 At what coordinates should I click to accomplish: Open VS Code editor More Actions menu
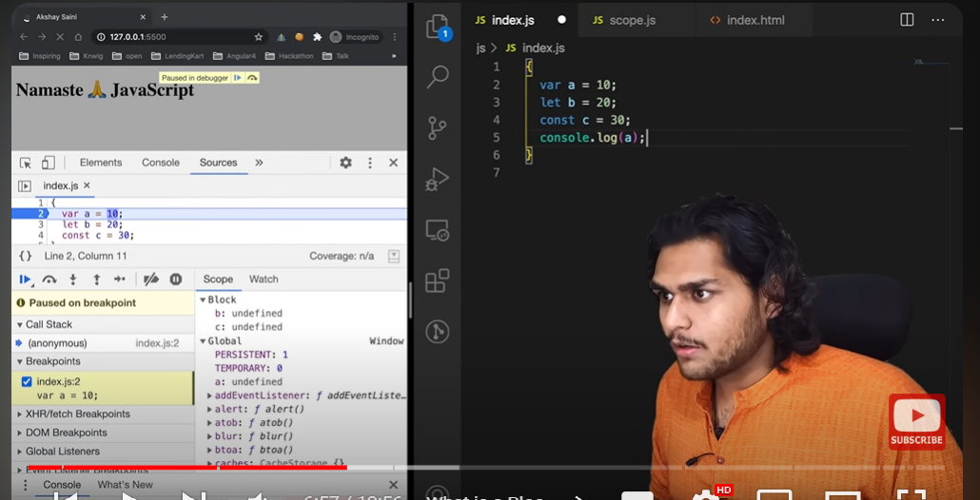[938, 20]
